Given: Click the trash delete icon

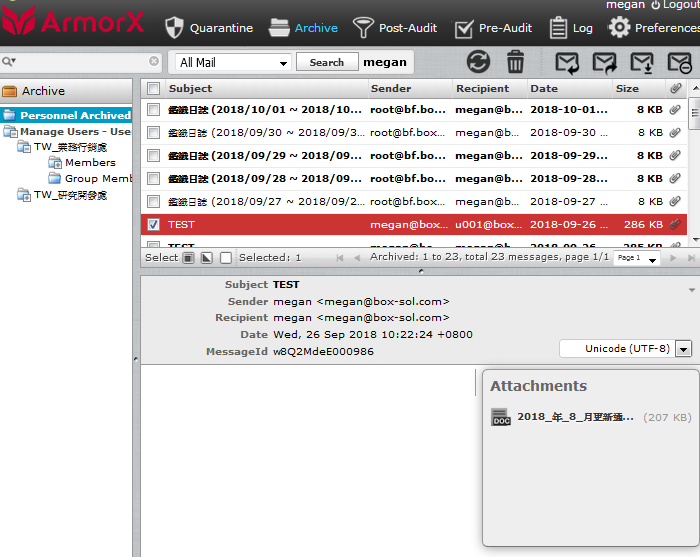Looking at the screenshot, I should (x=515, y=62).
